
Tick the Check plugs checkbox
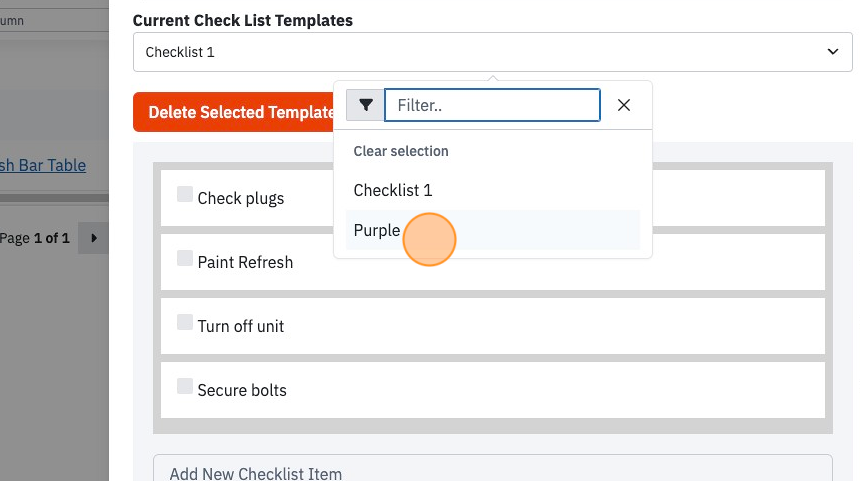(x=185, y=194)
